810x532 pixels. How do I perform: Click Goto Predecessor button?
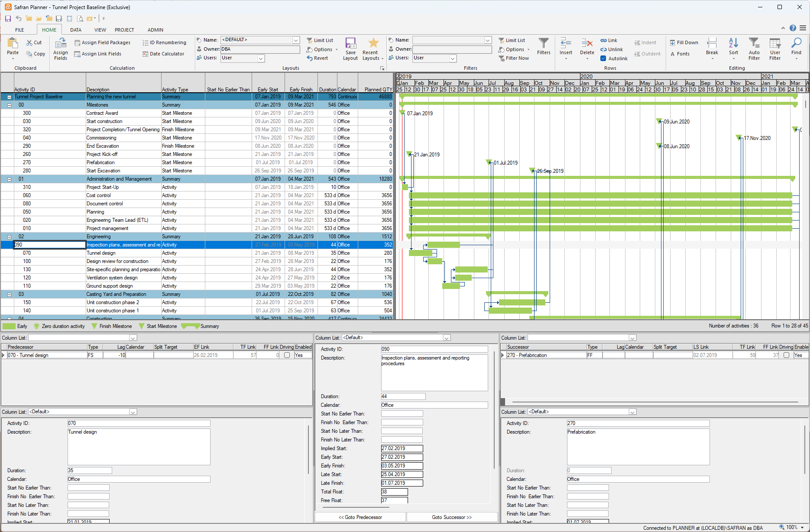[360, 517]
